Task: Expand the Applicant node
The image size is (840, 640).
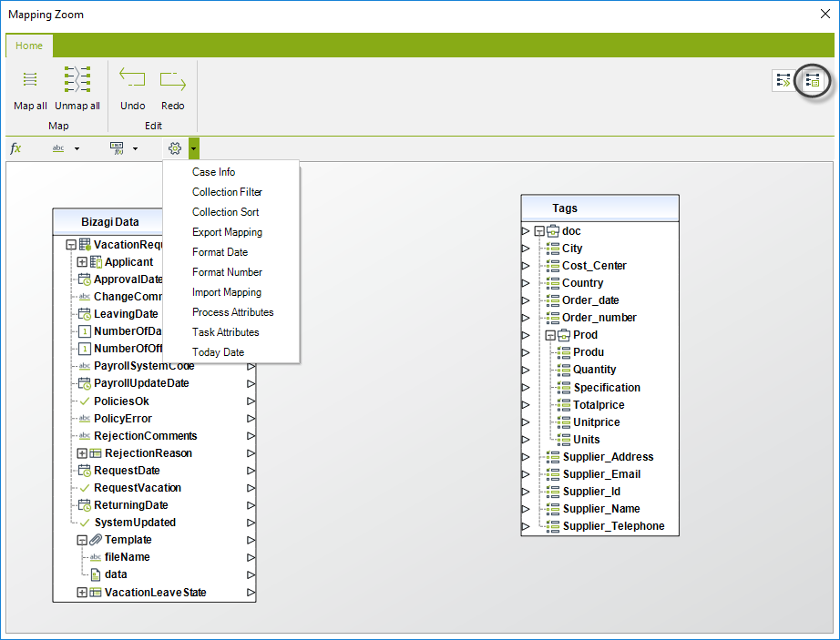Action: 82,262
